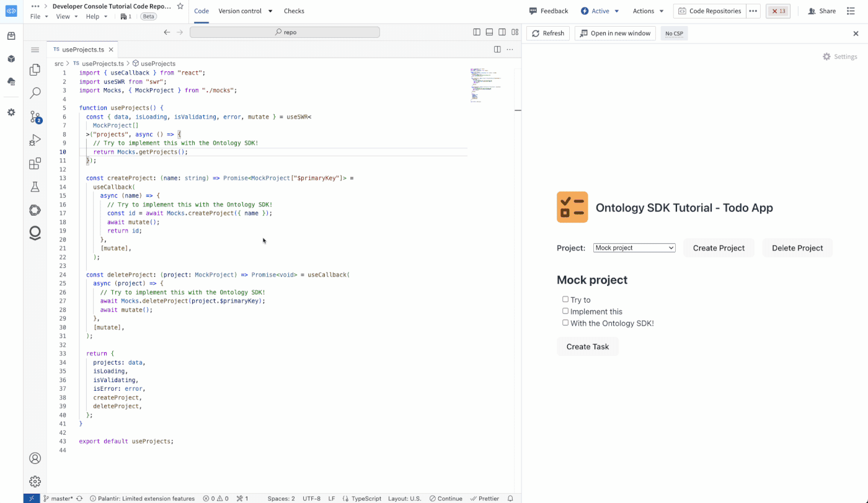Toggle the primary side bar

(477, 32)
